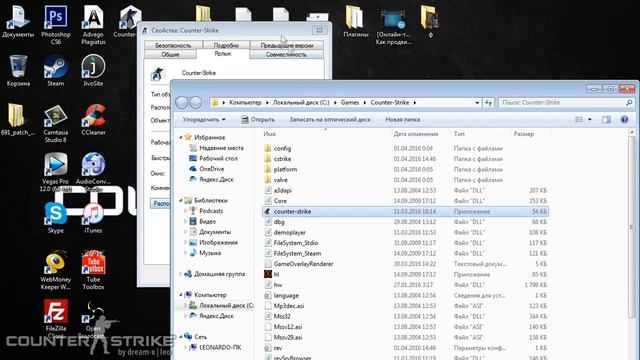640x360 pixels.
Task: Open the Документы desktop shortcut
Action: [18, 21]
